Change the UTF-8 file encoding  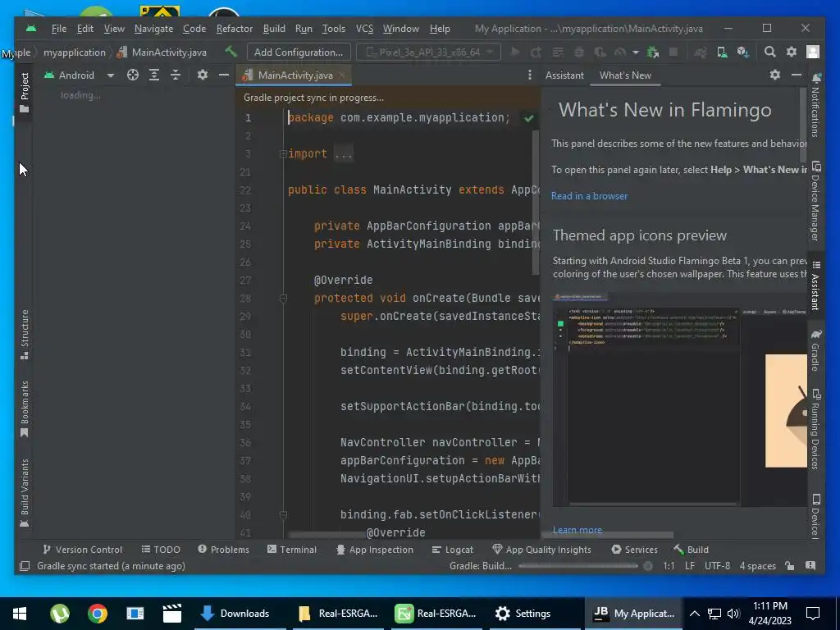pos(717,566)
